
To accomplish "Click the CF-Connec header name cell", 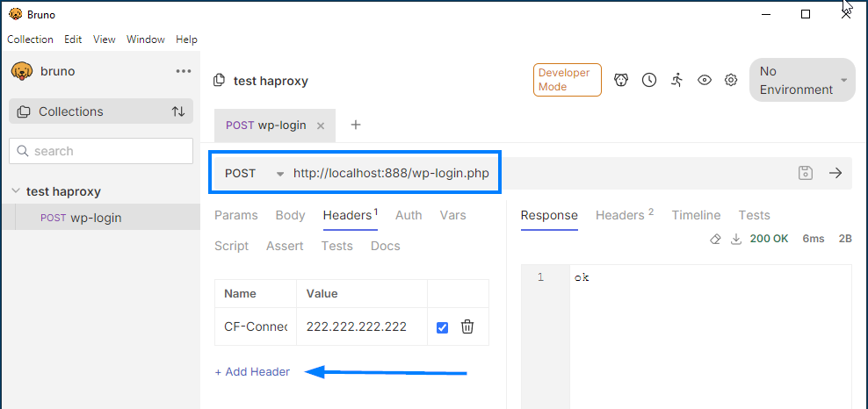I will 256,326.
